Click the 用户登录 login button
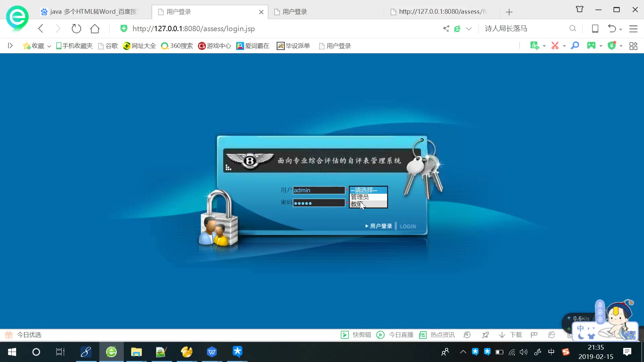This screenshot has height=362, width=644. [x=379, y=226]
